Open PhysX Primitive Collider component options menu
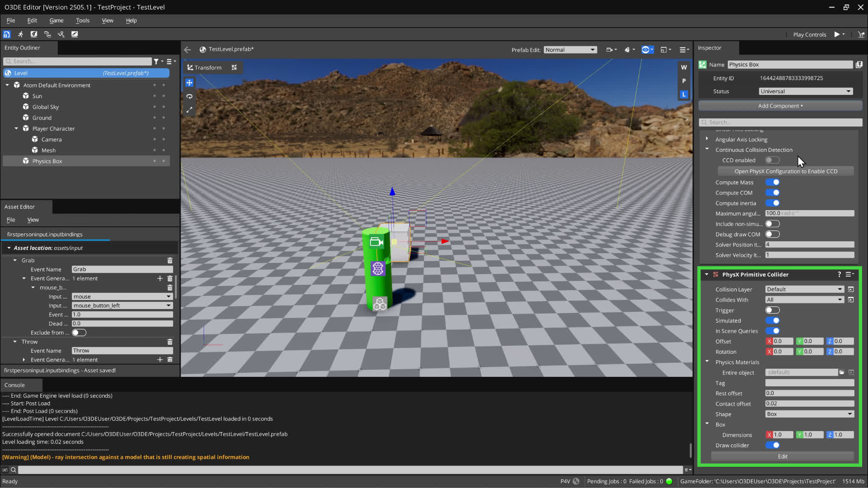 click(849, 274)
